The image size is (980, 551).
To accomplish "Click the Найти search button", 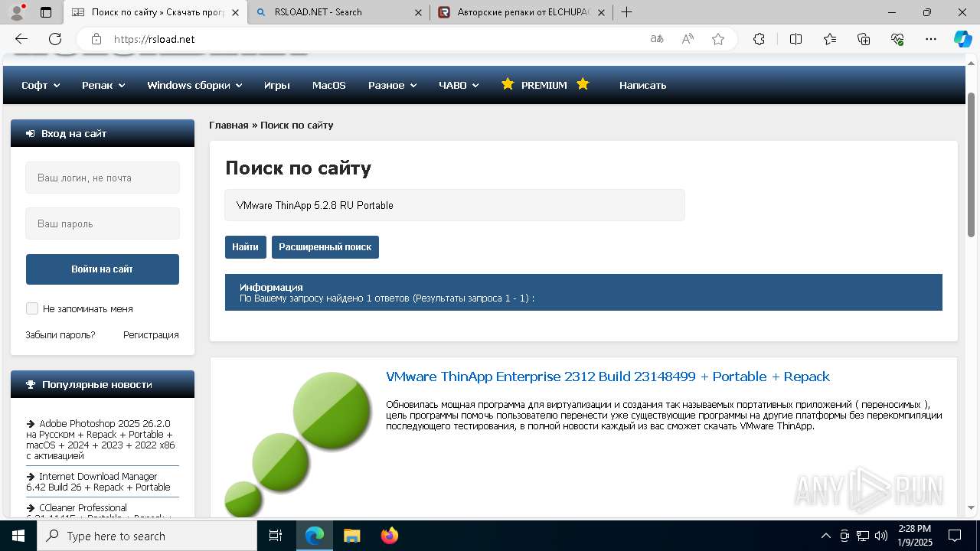I will pos(245,247).
